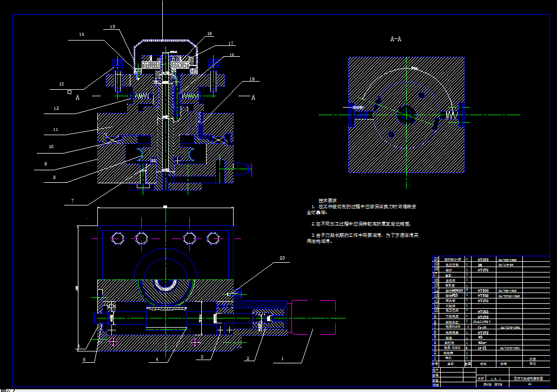Screen dimensions: 557x392
Task: Click HT200 material cell in parts row 14
Action: tap(483, 291)
